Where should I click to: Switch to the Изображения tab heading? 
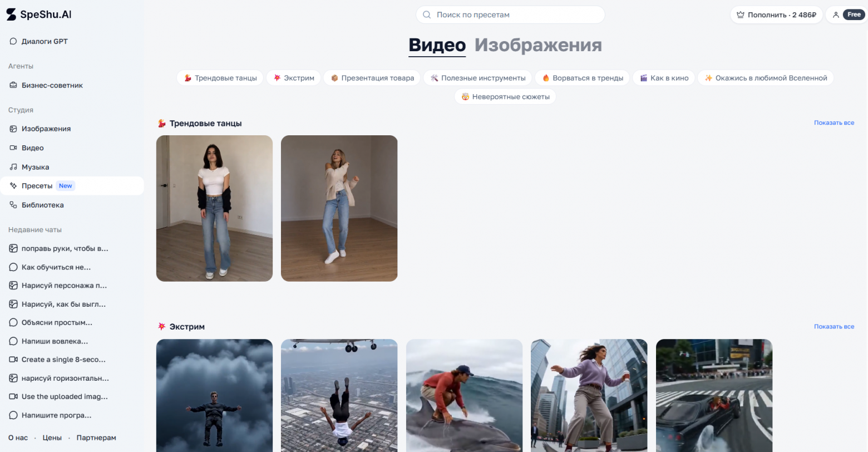click(x=538, y=45)
